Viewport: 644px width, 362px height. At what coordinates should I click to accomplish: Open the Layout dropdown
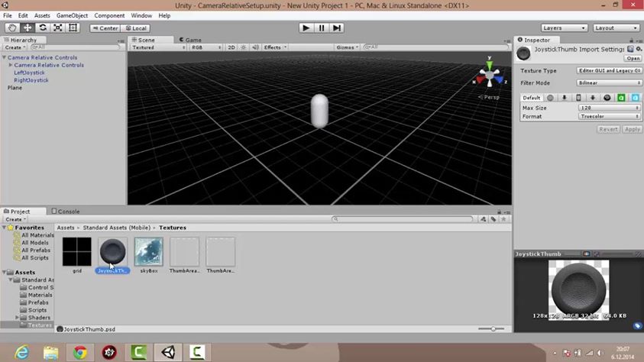(x=616, y=28)
